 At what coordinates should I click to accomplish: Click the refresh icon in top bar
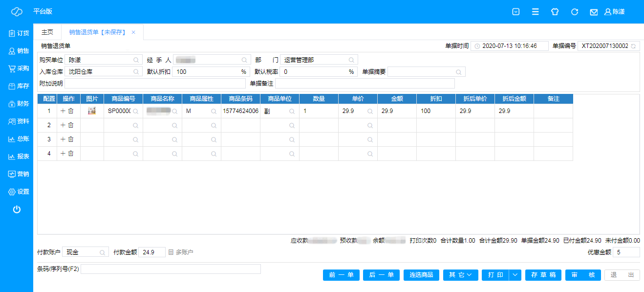[x=575, y=12]
